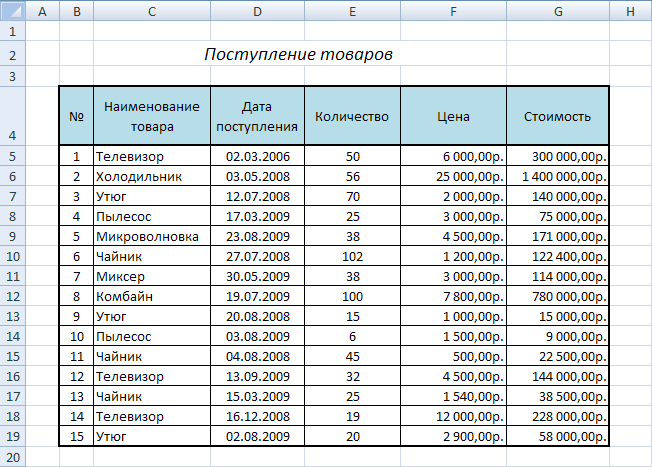652x467 pixels.
Task: Select date cell '30.05.2009'
Action: click(257, 276)
